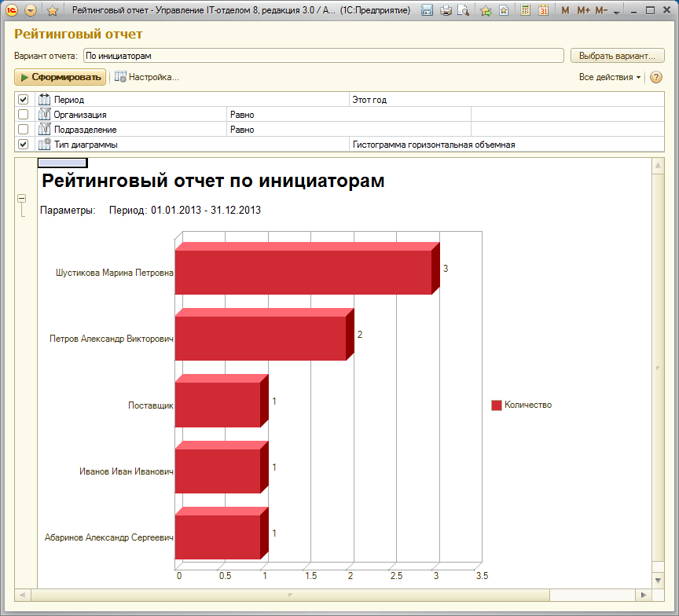Open print preview icon in title bar
The image size is (679, 616).
[463, 11]
